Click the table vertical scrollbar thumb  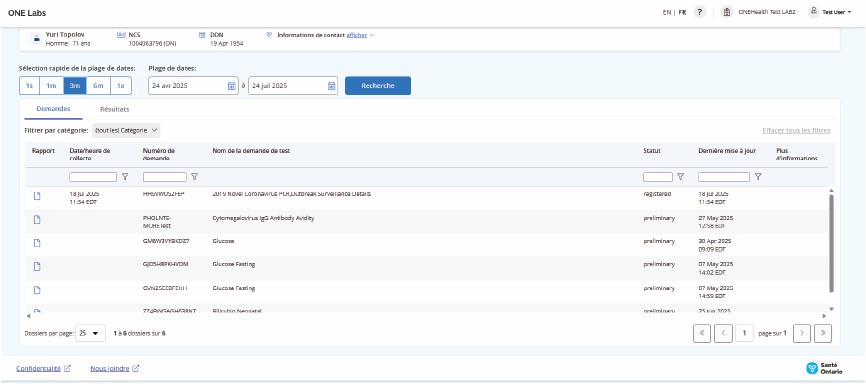(x=832, y=243)
